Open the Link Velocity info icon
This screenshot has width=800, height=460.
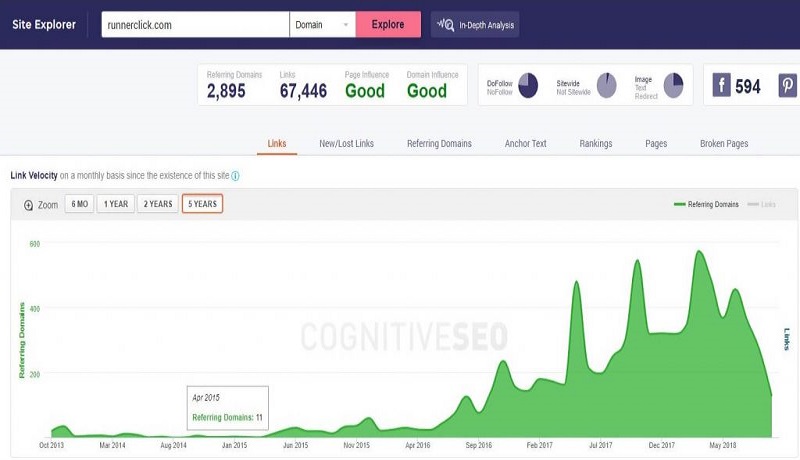click(x=235, y=176)
